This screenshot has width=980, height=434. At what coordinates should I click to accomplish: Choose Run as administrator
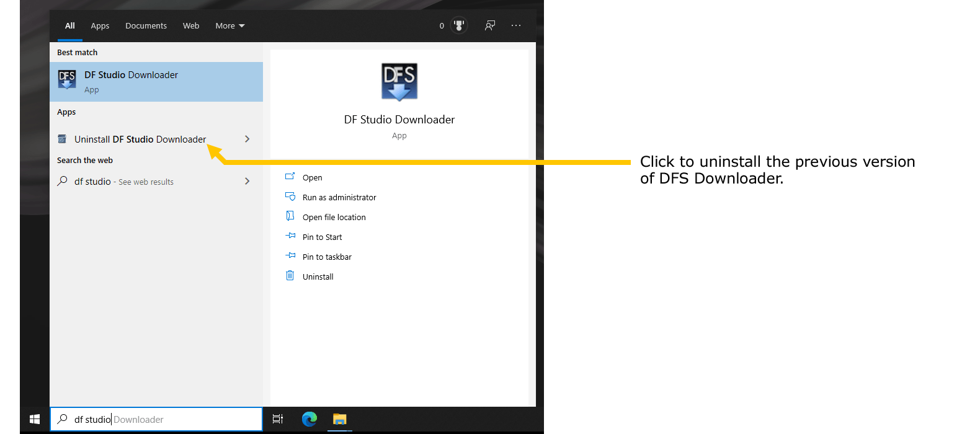pyautogui.click(x=339, y=197)
